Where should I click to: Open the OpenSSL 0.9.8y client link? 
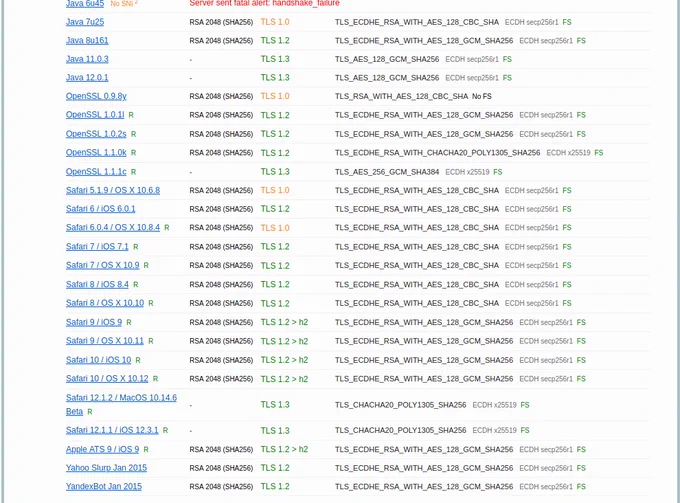(x=96, y=96)
